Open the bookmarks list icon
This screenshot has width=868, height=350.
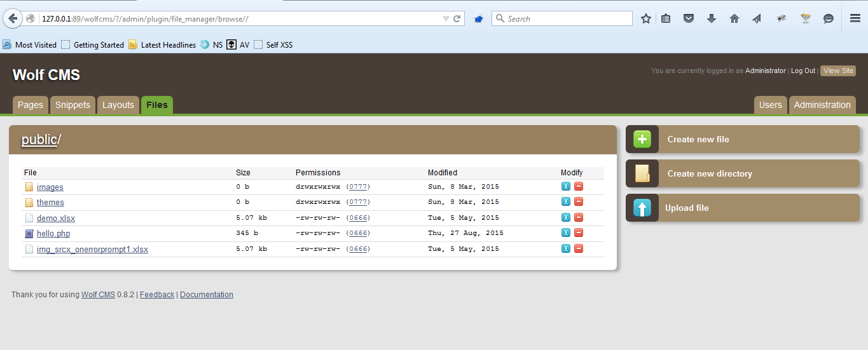[x=666, y=18]
